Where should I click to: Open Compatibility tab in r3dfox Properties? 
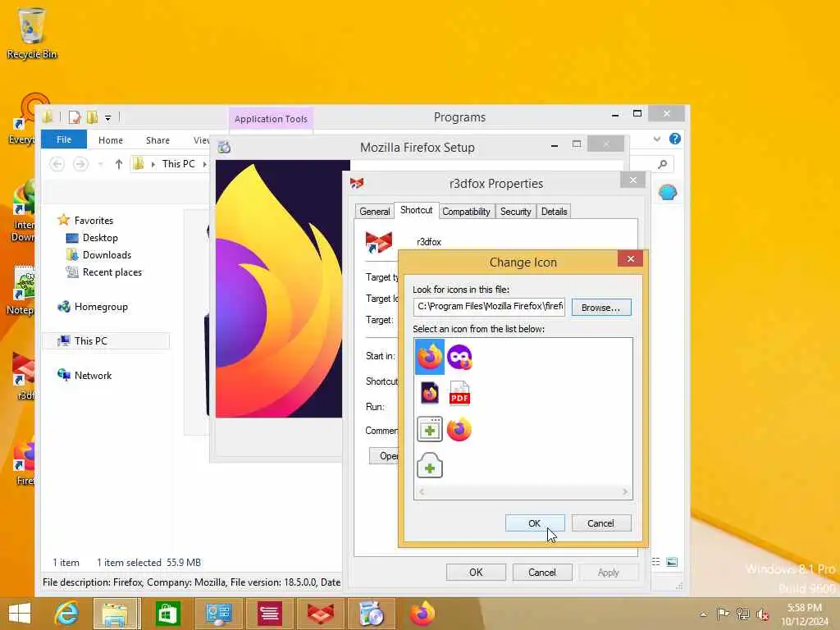click(x=466, y=212)
